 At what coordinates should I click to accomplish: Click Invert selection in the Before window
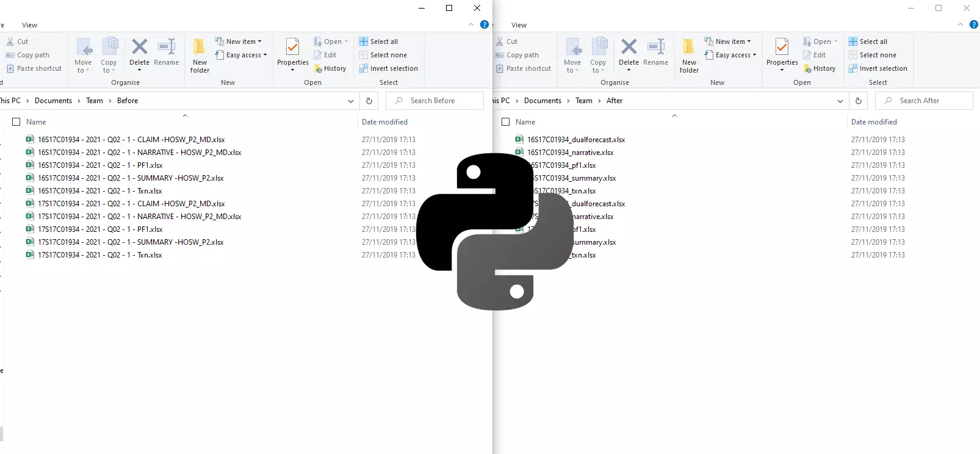(x=388, y=68)
